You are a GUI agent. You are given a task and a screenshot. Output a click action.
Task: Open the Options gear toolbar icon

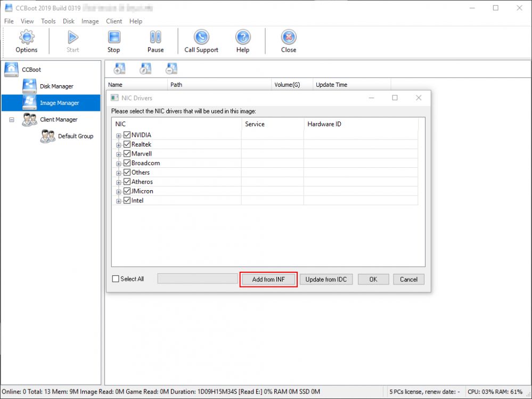click(27, 37)
